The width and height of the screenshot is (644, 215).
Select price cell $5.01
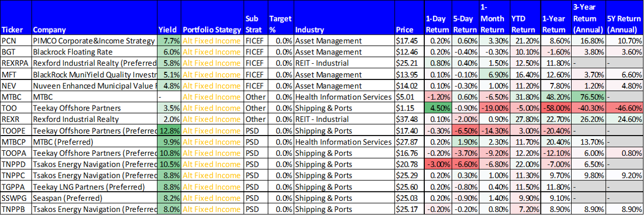[x=409, y=97]
